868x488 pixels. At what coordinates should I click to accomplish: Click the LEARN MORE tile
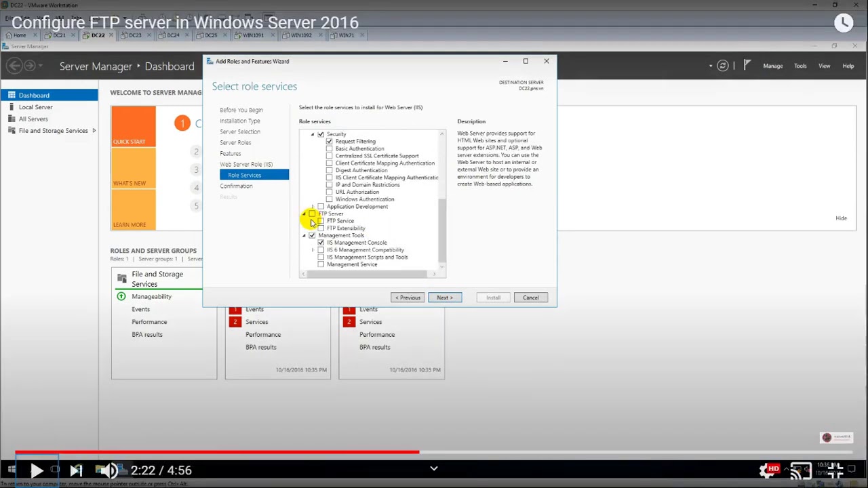point(134,209)
